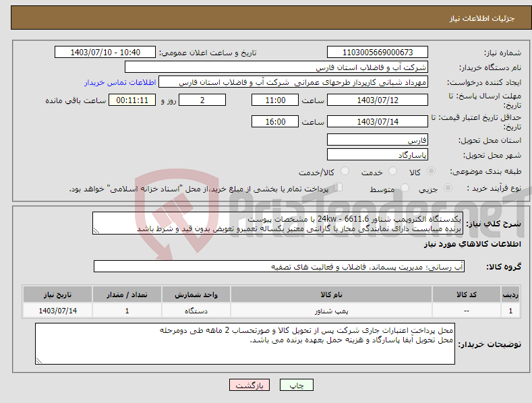Click the response deadline date 1403/07/12
This screenshot has width=532, height=403.
[x=378, y=100]
